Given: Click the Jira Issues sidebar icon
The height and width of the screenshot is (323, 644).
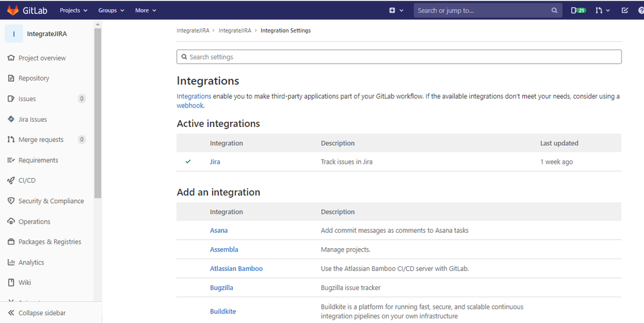Looking at the screenshot, I should tap(11, 119).
